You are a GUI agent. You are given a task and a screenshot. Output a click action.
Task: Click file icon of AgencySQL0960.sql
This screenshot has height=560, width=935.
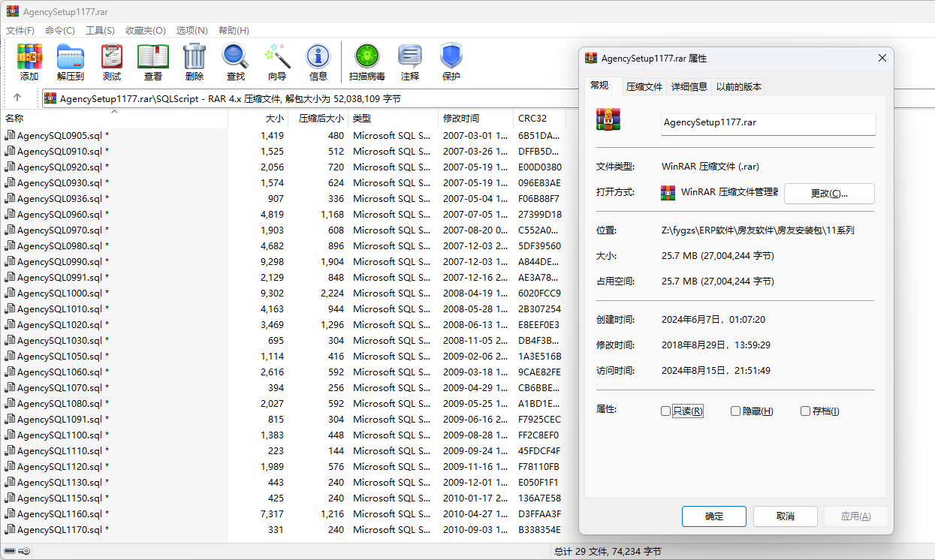(10, 215)
